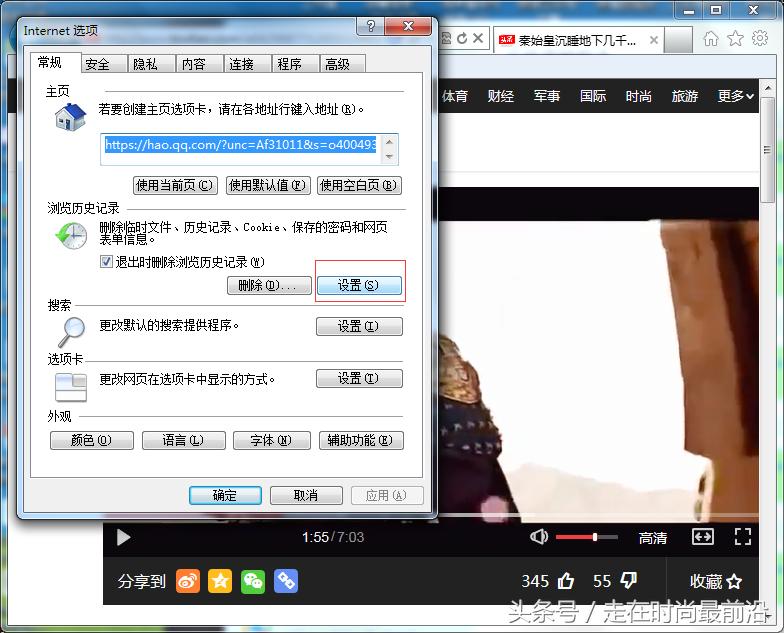Share to QQ Zone star icon
784x633 pixels.
(220, 581)
